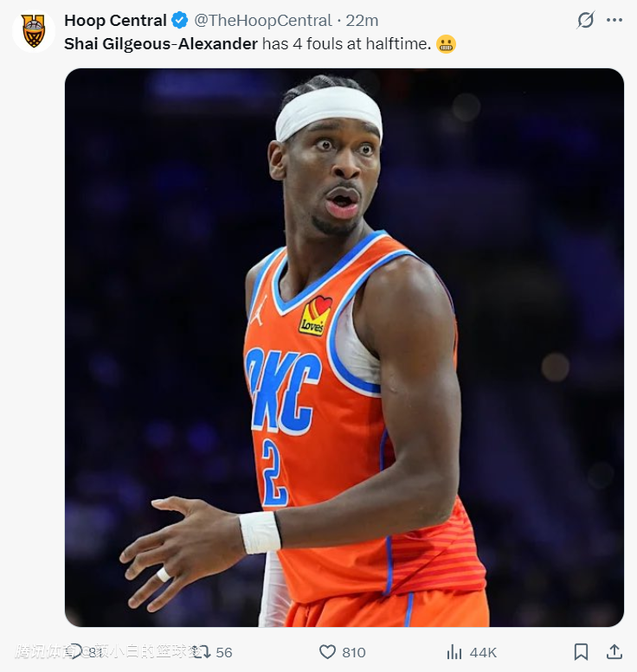This screenshot has height=672, width=637.
Task: Click the Hoop Central profile avatar
Action: (34, 30)
